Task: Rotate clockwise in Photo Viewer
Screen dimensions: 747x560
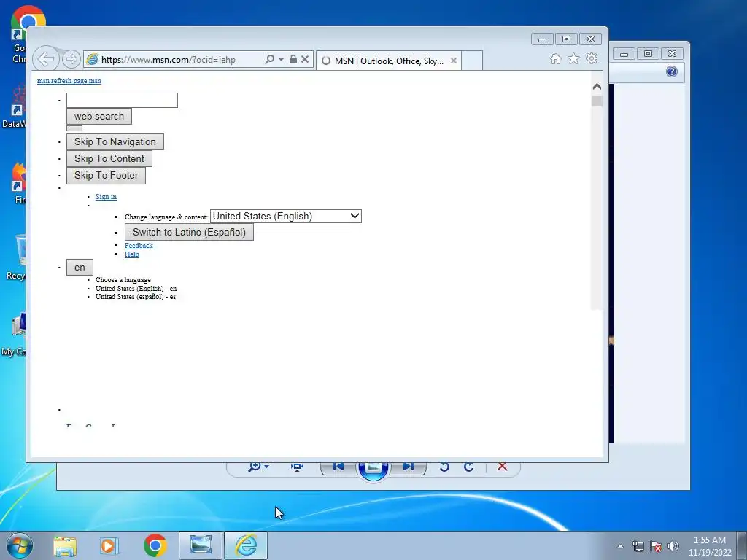Action: 469,467
